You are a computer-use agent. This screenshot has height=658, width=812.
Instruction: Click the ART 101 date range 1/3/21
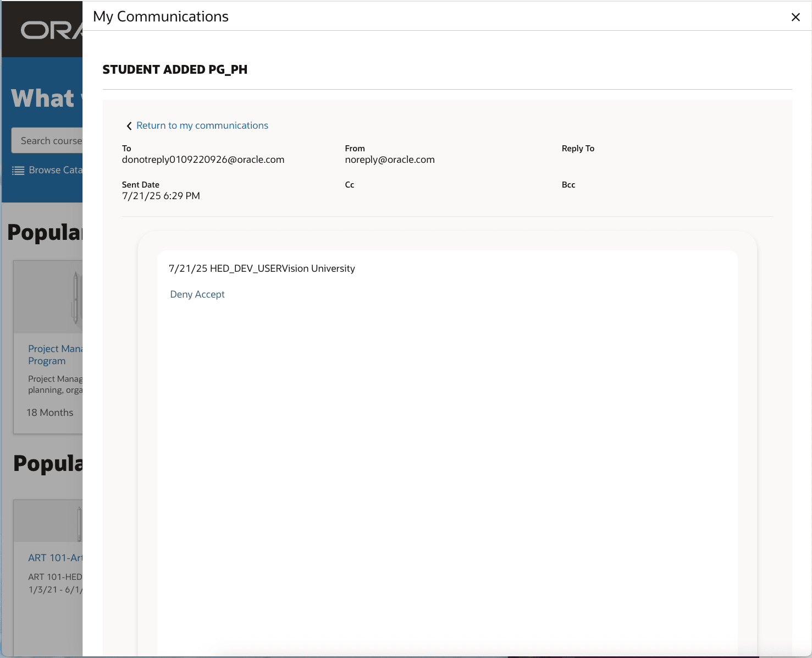click(55, 589)
